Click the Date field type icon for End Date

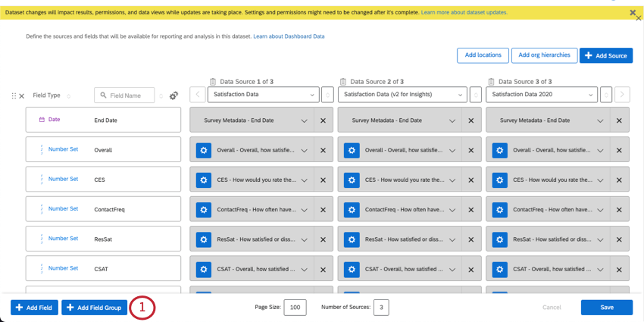coord(42,120)
